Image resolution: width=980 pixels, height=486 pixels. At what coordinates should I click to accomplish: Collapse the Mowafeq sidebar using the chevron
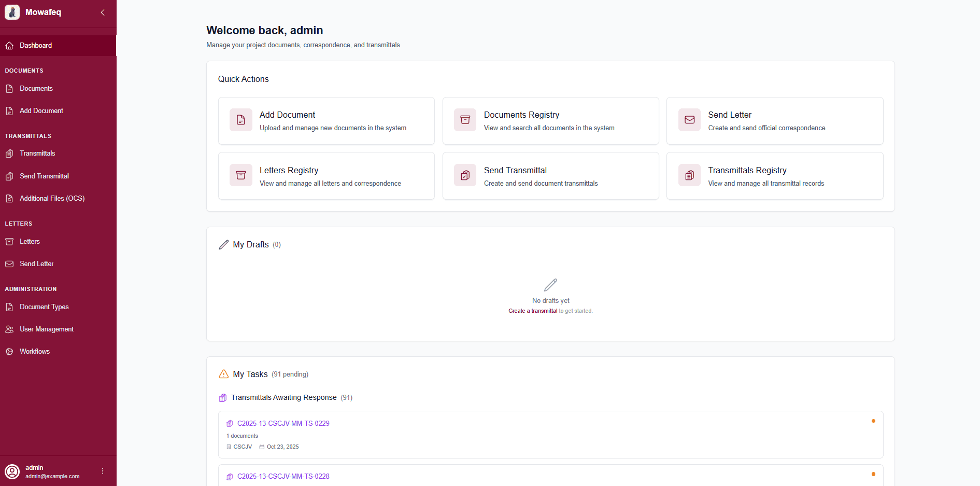[x=103, y=12]
